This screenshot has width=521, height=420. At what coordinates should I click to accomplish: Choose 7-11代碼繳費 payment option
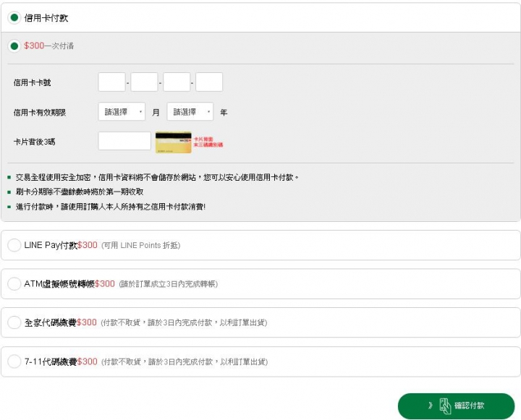(x=14, y=361)
